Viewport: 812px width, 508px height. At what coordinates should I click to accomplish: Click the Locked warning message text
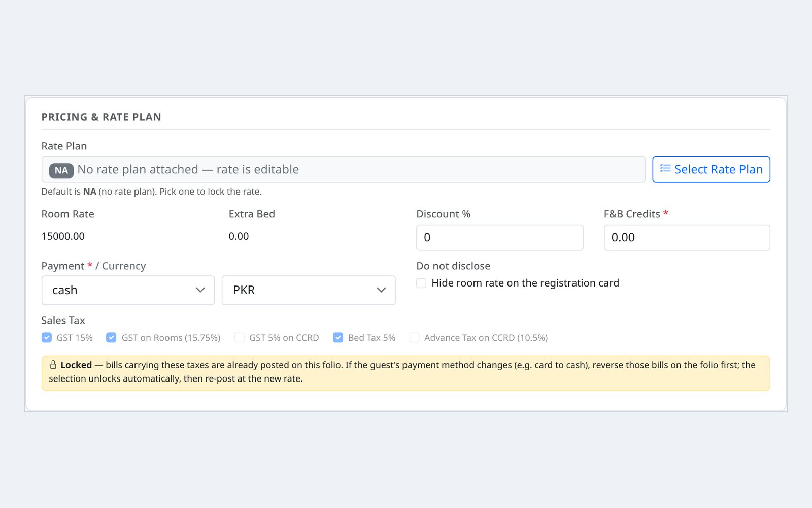click(x=402, y=372)
